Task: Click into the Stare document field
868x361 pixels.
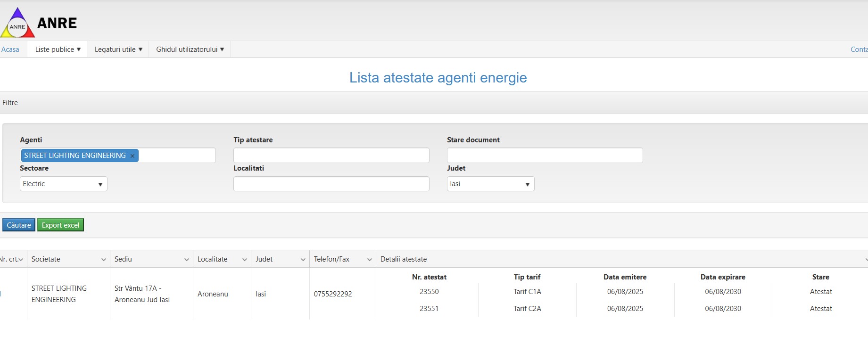Action: (x=545, y=156)
